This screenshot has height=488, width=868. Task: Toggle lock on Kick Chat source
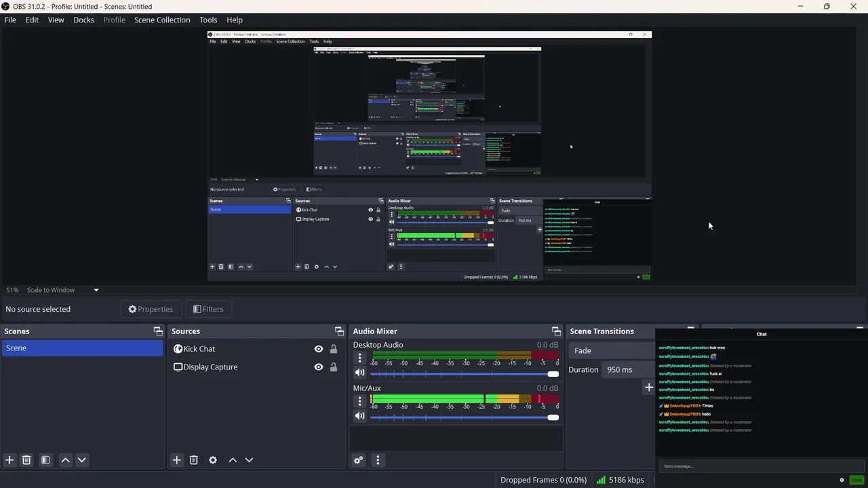(334, 349)
